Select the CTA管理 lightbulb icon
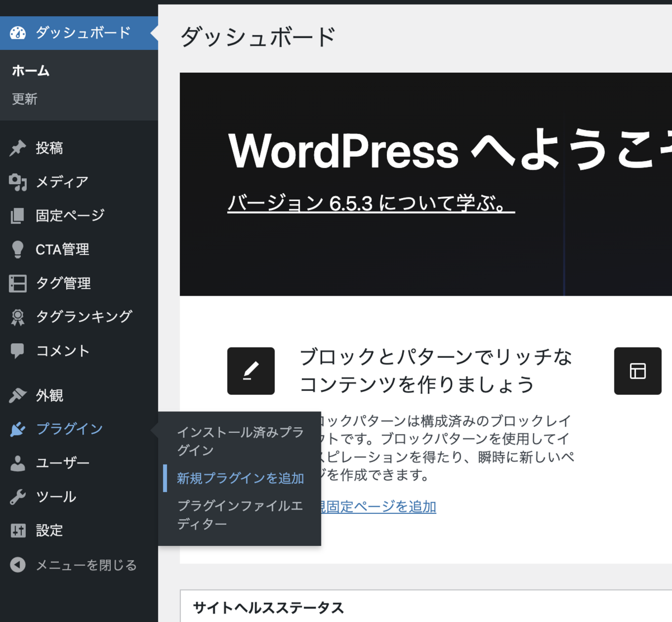The width and height of the screenshot is (672, 622). click(x=17, y=249)
